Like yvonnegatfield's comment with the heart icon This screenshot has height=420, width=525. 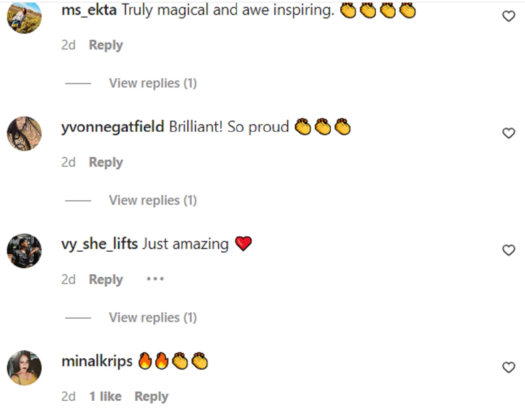click(x=508, y=133)
